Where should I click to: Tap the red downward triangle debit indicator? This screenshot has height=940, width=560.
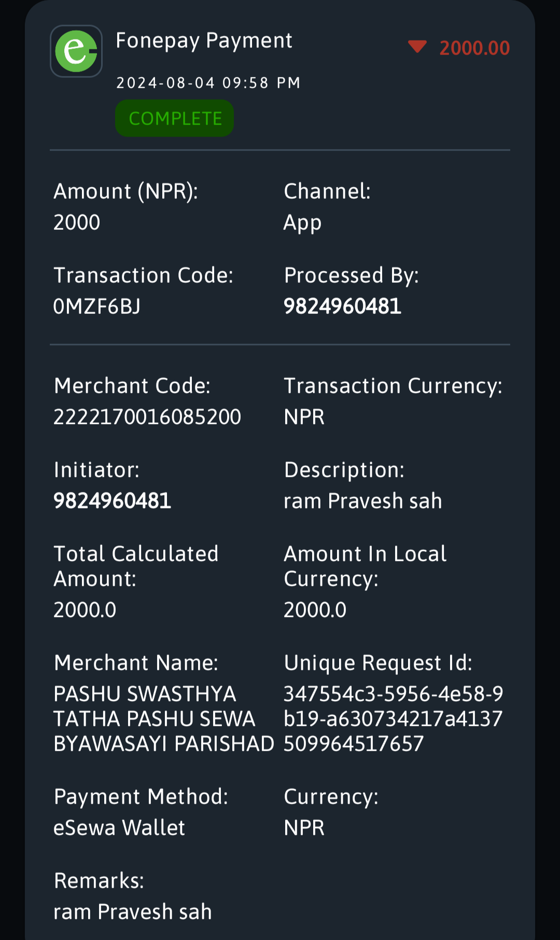coord(417,47)
